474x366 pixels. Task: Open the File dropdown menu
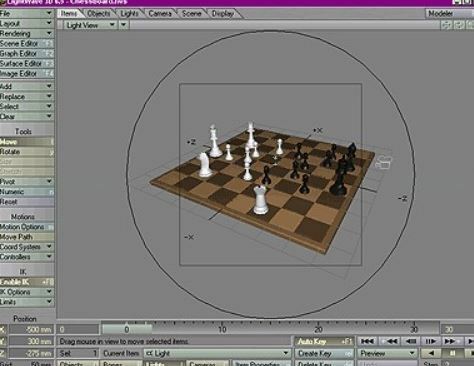[x=27, y=13]
